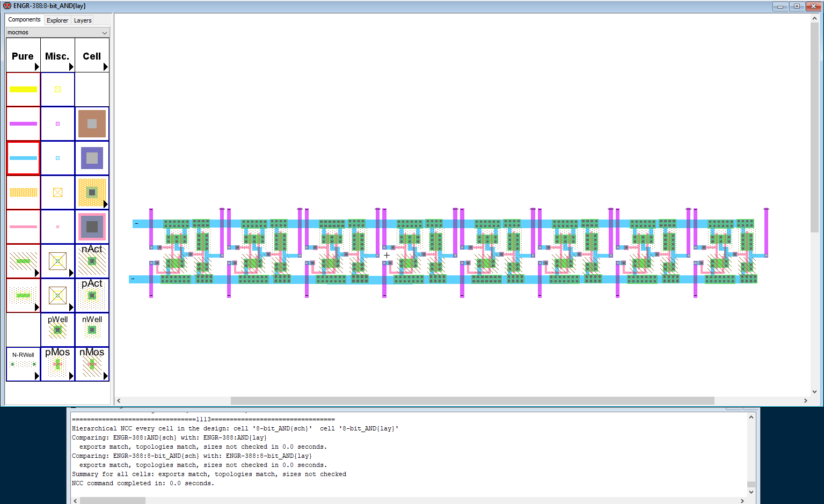Select the pink polysilicon arc
Viewport: 824px width, 504px height.
coord(23,227)
